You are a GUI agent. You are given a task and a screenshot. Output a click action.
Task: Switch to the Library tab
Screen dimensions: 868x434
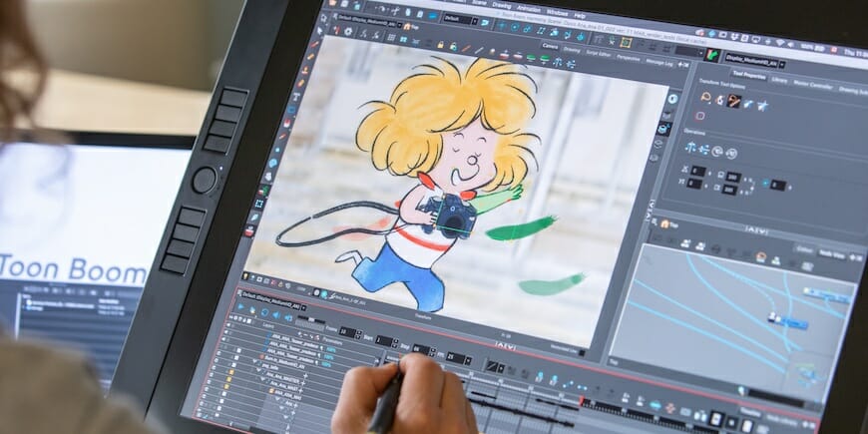point(779,80)
